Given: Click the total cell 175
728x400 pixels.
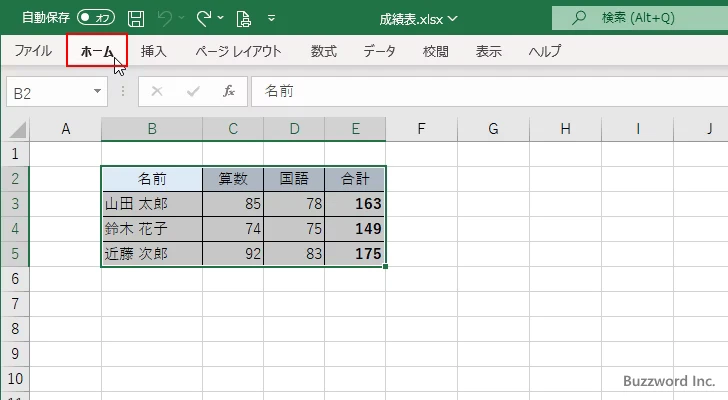Looking at the screenshot, I should [x=355, y=254].
